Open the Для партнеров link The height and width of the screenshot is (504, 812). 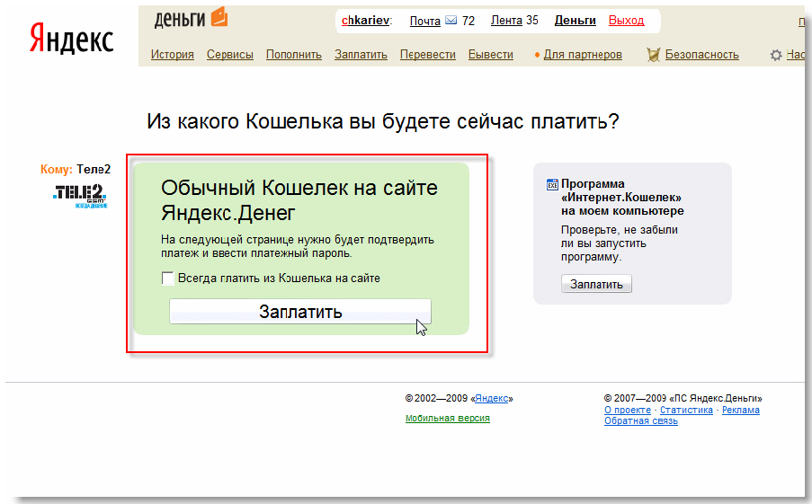point(583,54)
